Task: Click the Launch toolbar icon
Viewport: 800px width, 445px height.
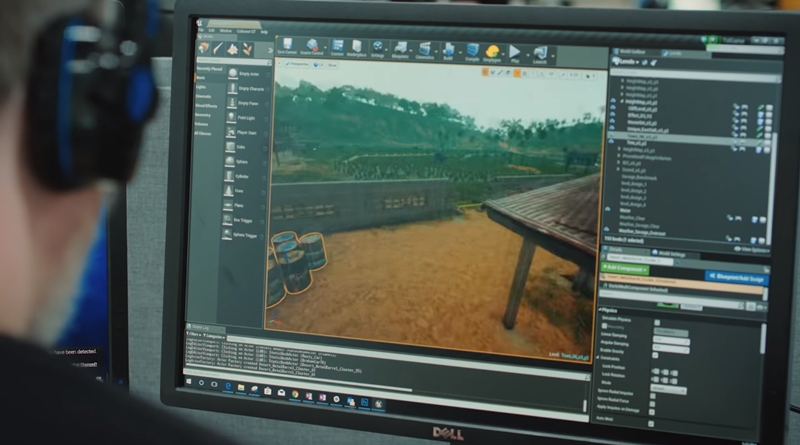Action: tap(540, 53)
